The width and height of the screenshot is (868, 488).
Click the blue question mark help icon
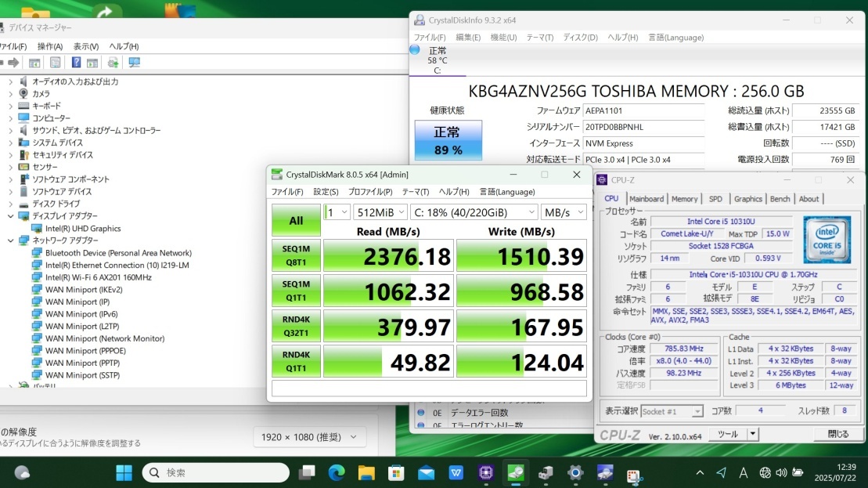click(77, 63)
